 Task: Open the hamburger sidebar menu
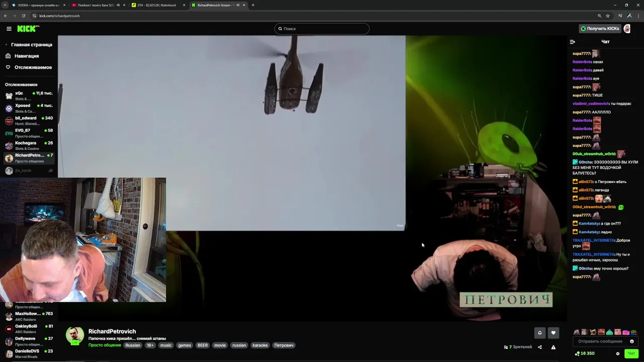pyautogui.click(x=9, y=29)
